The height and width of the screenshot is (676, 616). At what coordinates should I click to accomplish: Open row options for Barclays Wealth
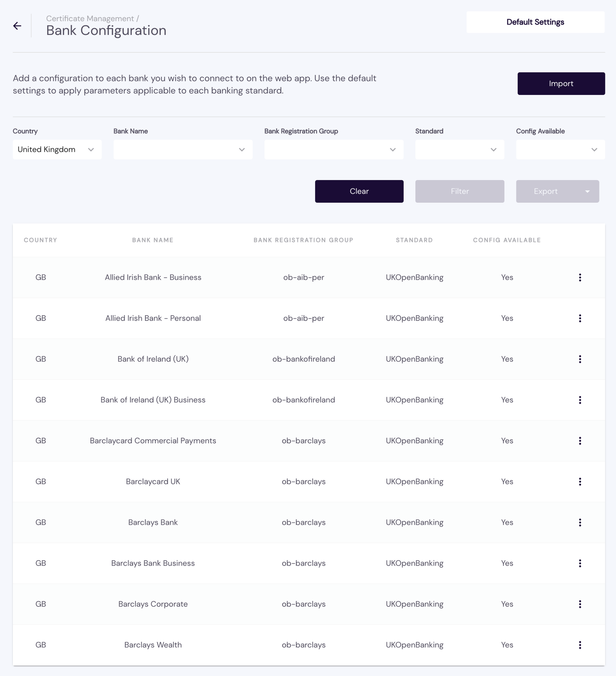point(580,645)
